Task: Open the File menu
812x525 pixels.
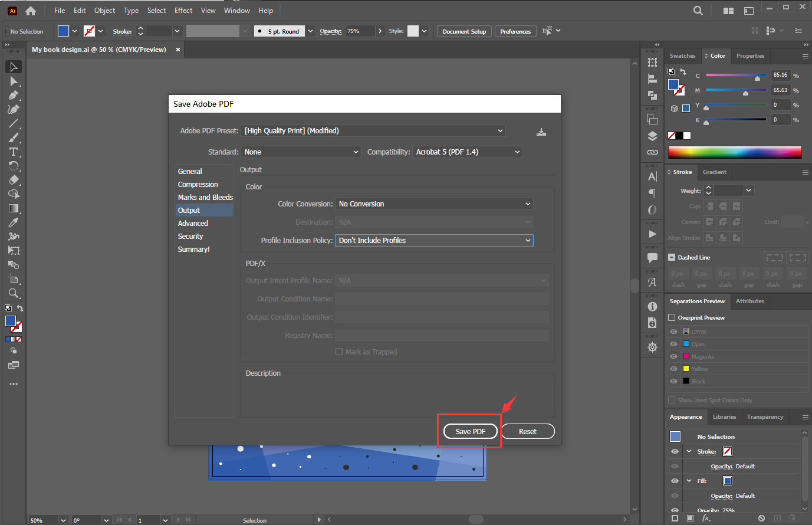Action: pos(60,11)
